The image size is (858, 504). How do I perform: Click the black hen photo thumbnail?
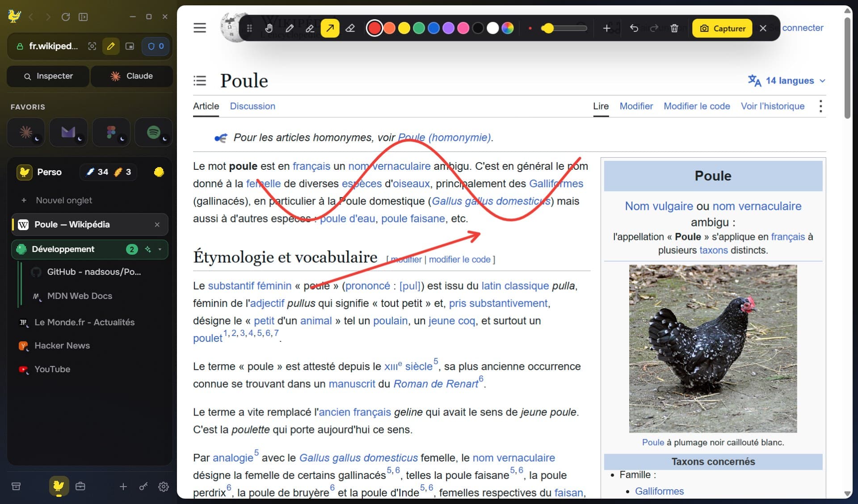point(713,349)
